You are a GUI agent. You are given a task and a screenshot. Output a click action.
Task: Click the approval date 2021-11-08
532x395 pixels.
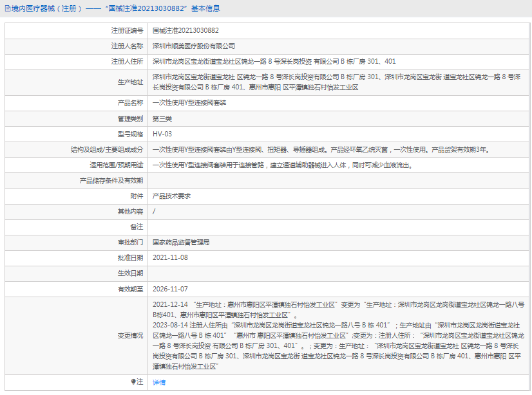(x=170, y=258)
